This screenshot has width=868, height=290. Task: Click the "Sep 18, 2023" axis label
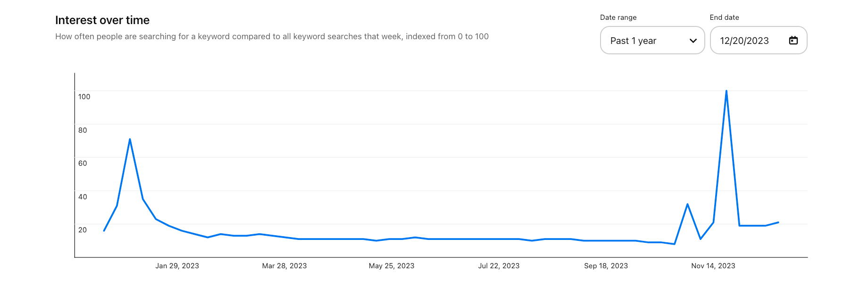(606, 266)
